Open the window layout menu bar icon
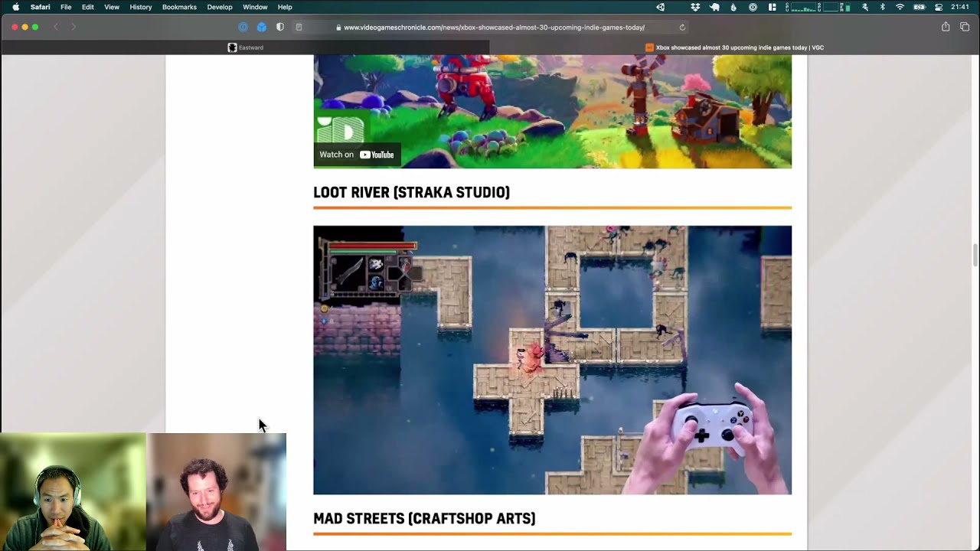 772,7
